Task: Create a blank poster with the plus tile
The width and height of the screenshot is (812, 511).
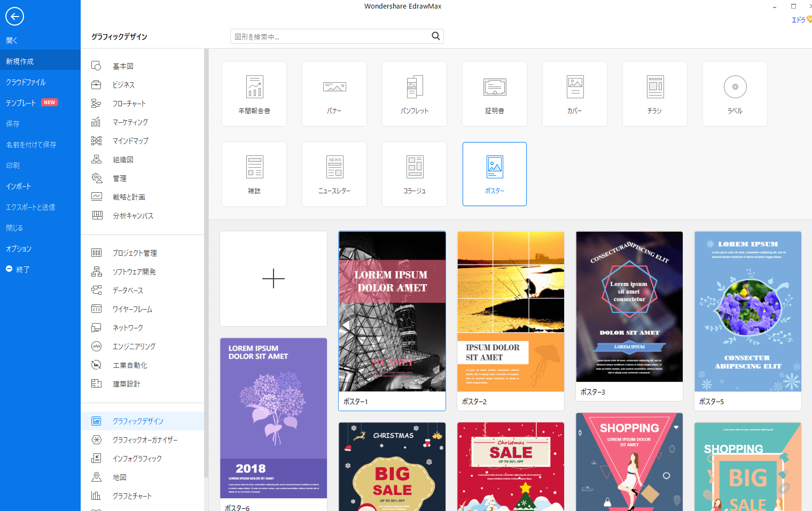Action: 273,278
